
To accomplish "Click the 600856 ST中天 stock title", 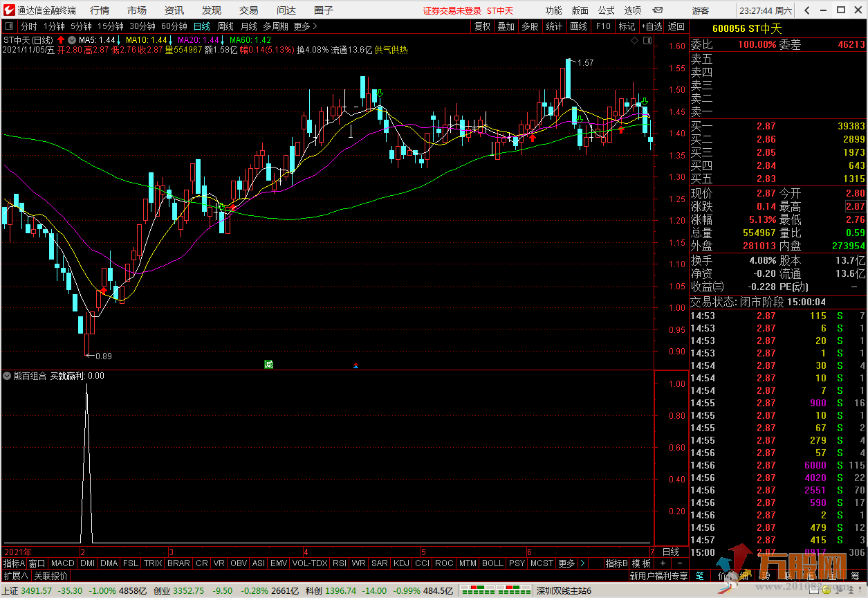I will [746, 28].
